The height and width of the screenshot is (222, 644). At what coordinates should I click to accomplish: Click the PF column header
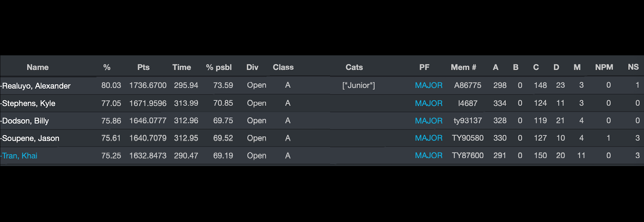[x=424, y=67]
